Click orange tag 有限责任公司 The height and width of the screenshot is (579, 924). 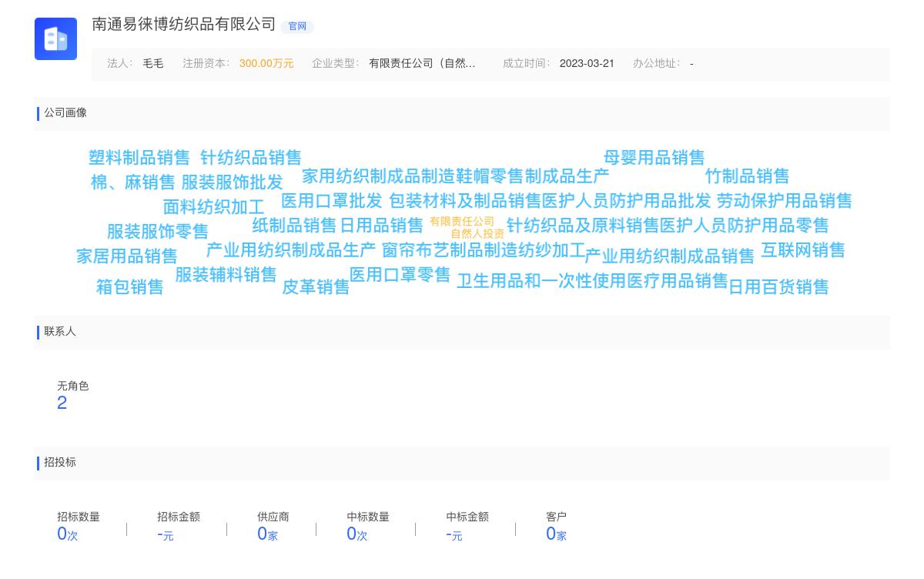[x=462, y=222]
